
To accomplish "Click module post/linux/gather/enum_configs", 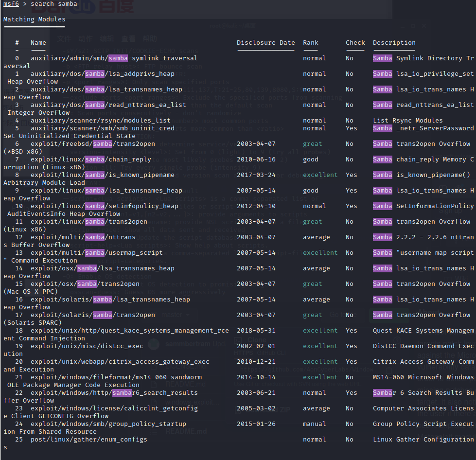I will pyautogui.click(x=89, y=440).
